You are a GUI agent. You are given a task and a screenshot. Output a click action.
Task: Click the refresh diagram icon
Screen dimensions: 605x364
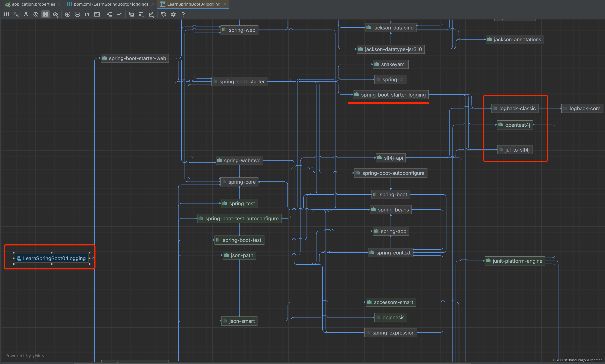click(x=164, y=14)
